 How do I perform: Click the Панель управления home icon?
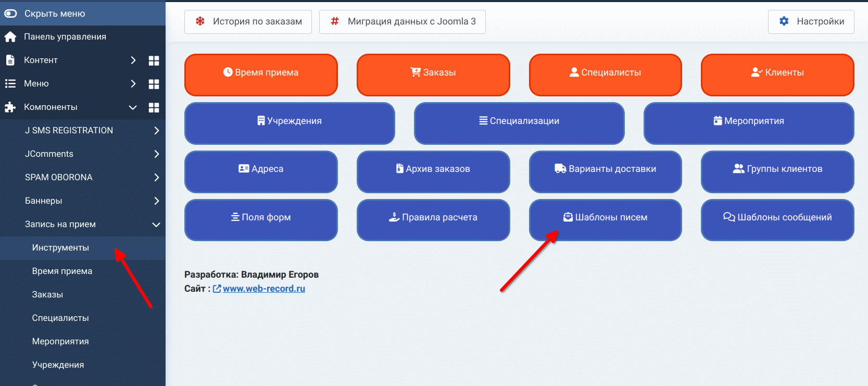[10, 37]
